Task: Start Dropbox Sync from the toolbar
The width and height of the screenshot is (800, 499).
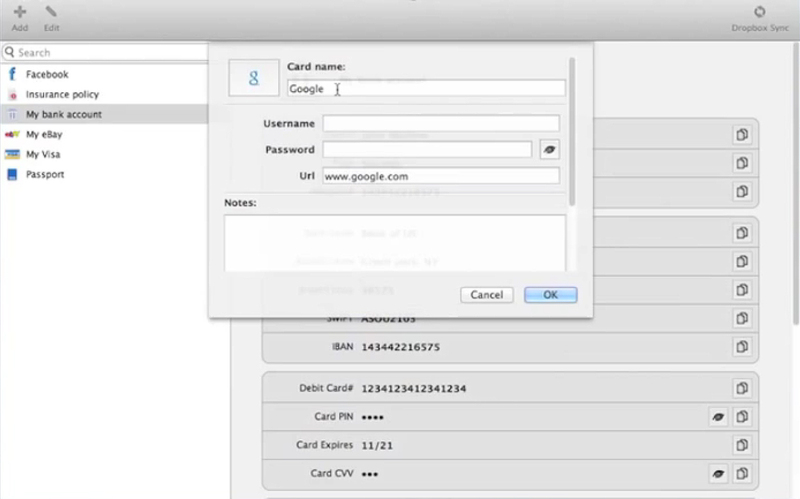Action: click(760, 18)
